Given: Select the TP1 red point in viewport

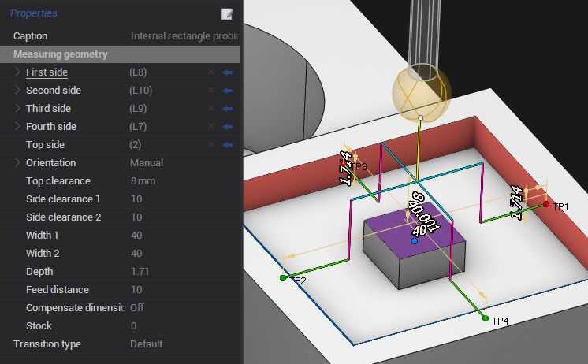Looking at the screenshot, I should 545,205.
